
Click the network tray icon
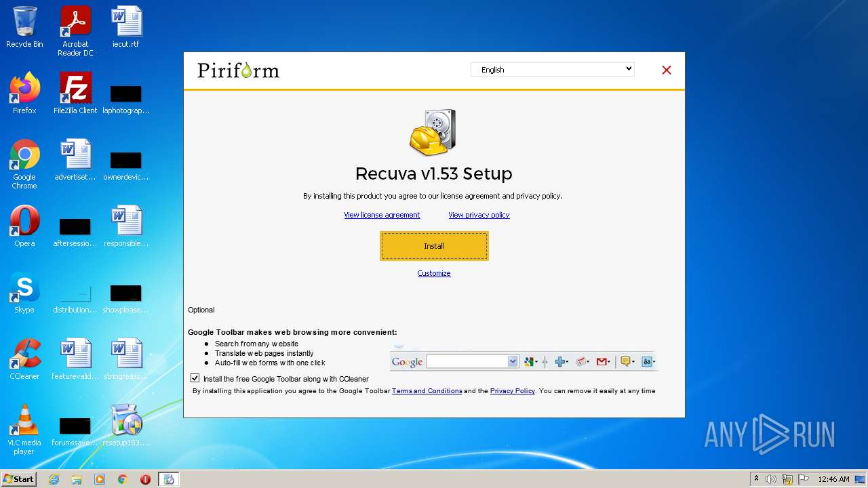click(x=787, y=479)
